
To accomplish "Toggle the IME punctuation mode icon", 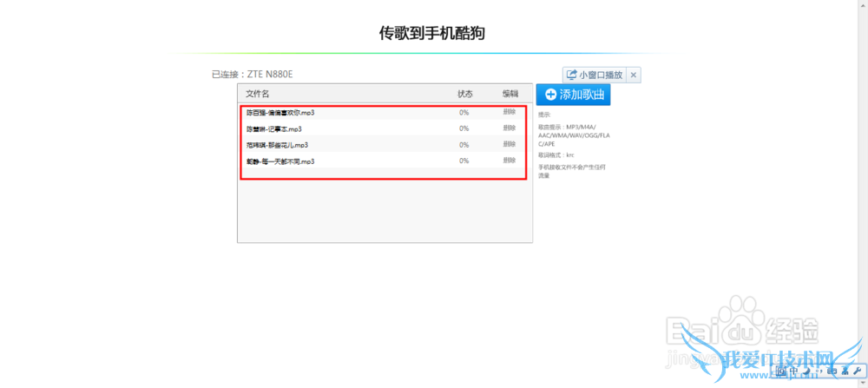I will tap(819, 371).
